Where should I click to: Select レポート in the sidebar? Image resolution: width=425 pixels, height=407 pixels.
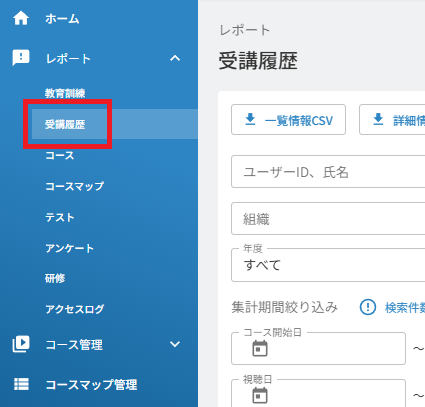pyautogui.click(x=68, y=59)
